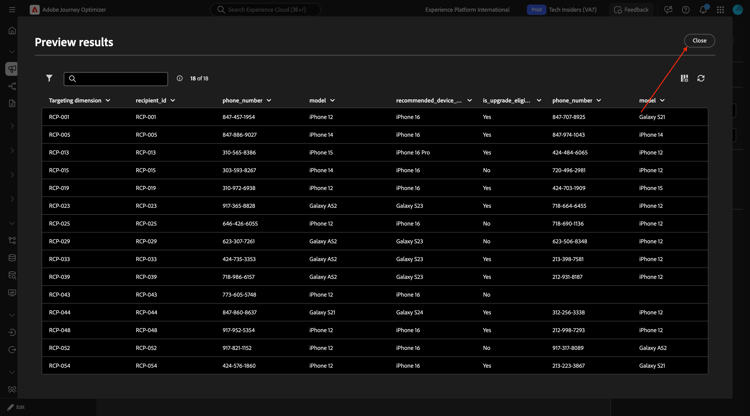Expand the recipient_id column menu
The width and height of the screenshot is (750, 416).
click(173, 100)
